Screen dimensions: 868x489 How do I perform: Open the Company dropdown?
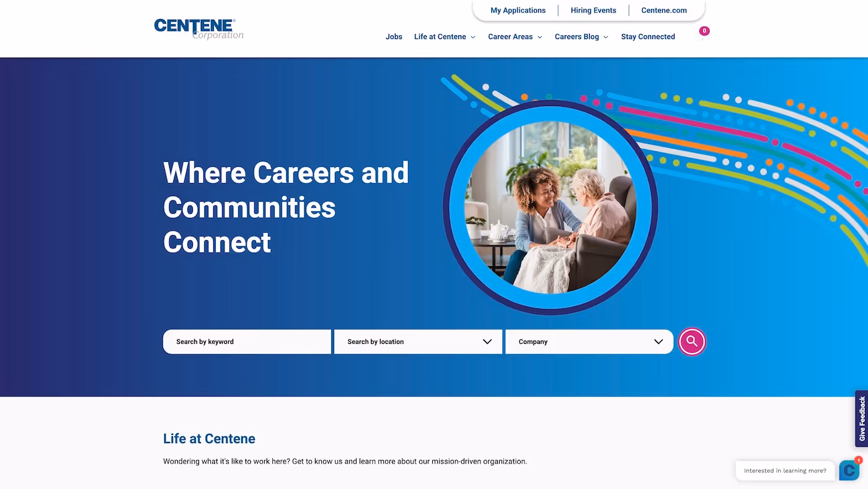click(658, 341)
